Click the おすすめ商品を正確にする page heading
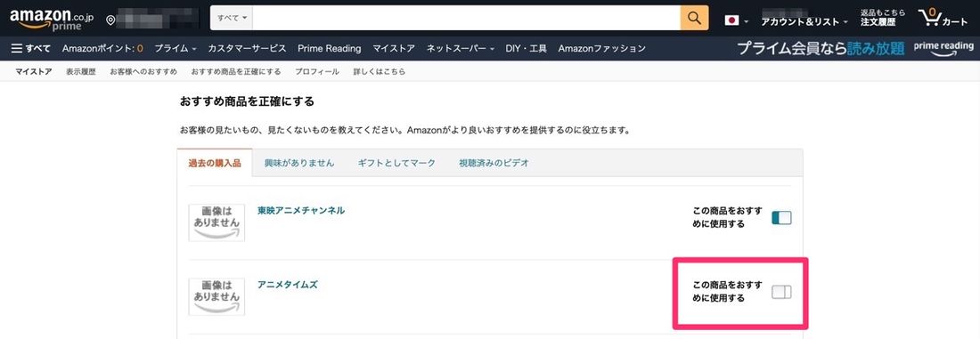The height and width of the screenshot is (339, 980). point(246,101)
